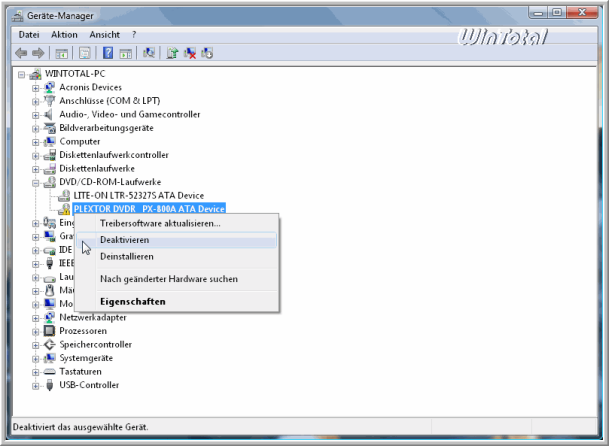The height and width of the screenshot is (446, 609).
Task: Click the WINTOTAL-PC computer icon
Action: coord(35,74)
